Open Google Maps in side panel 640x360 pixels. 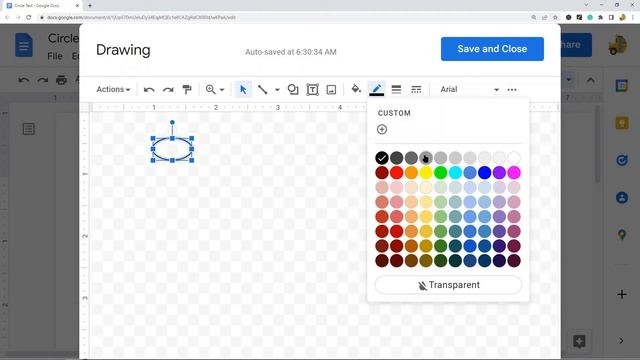pos(622,235)
